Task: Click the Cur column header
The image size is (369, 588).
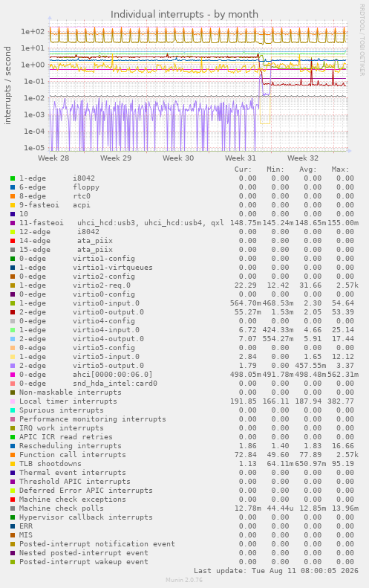Action: [243, 169]
